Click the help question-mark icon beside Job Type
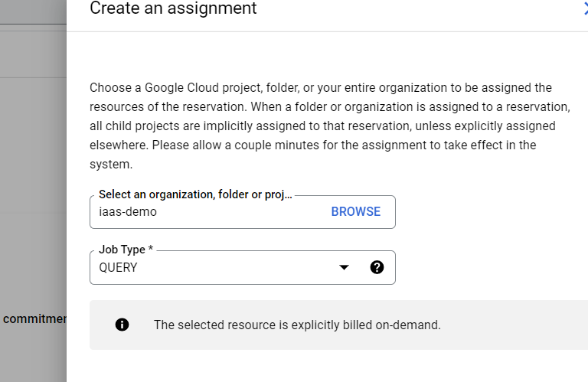Image resolution: width=588 pixels, height=382 pixels. (x=377, y=267)
